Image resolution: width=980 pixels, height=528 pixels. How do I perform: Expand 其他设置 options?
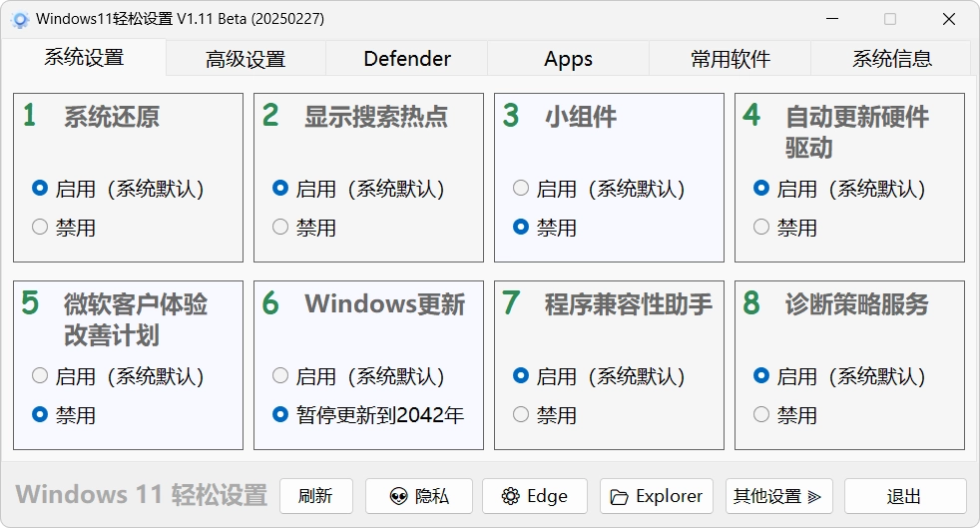pyautogui.click(x=778, y=496)
